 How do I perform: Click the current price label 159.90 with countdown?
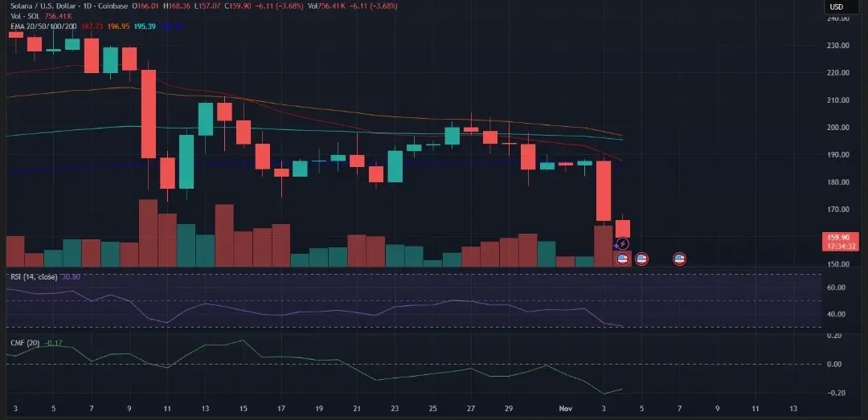tap(840, 242)
